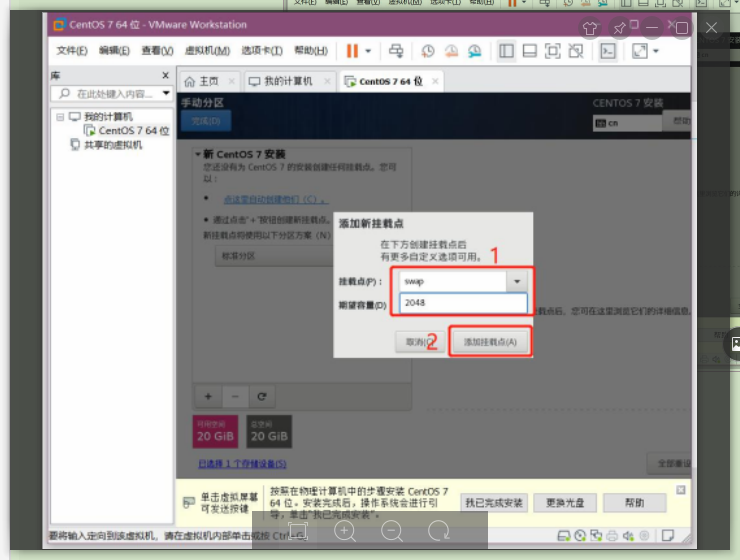The width and height of the screenshot is (740, 560).
Task: Click the send Ctrl+Alt+Del toolbar icon
Action: pyautogui.click(x=396, y=50)
